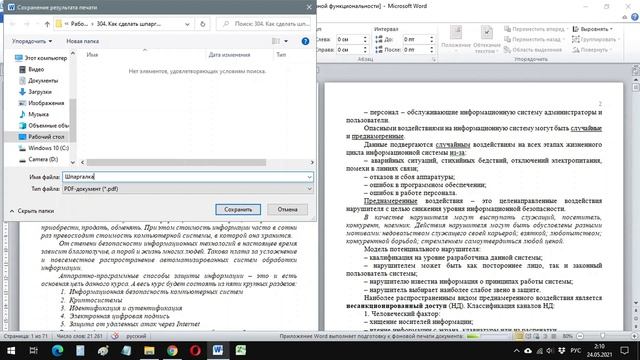Sort the file list by the Имя column
Viewport: 640px width, 360px height.
92,54
